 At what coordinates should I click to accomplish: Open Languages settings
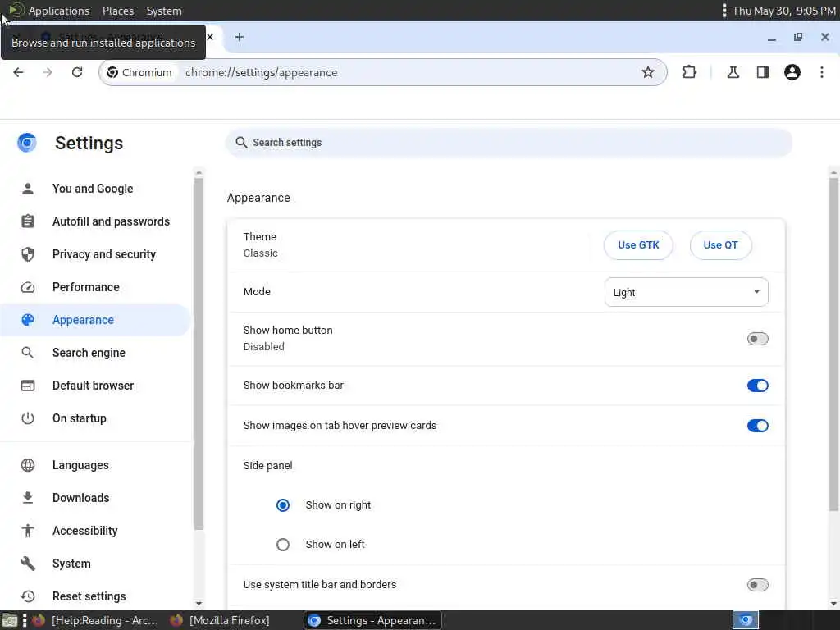[95, 465]
